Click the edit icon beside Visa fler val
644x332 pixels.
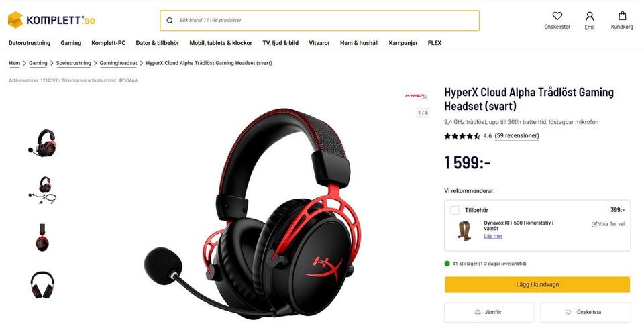(594, 224)
